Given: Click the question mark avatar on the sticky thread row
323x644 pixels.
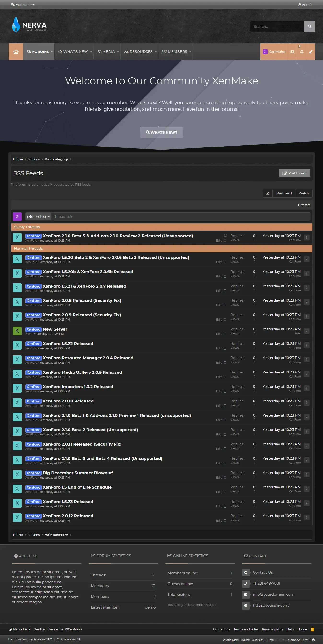Looking at the screenshot, I should pos(306,237).
